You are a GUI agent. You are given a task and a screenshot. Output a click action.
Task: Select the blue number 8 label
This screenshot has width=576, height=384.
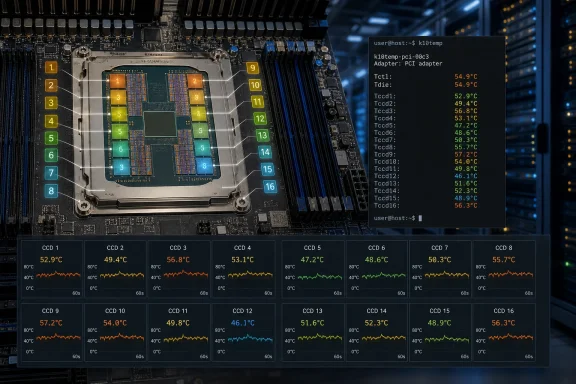pyautogui.click(x=51, y=191)
